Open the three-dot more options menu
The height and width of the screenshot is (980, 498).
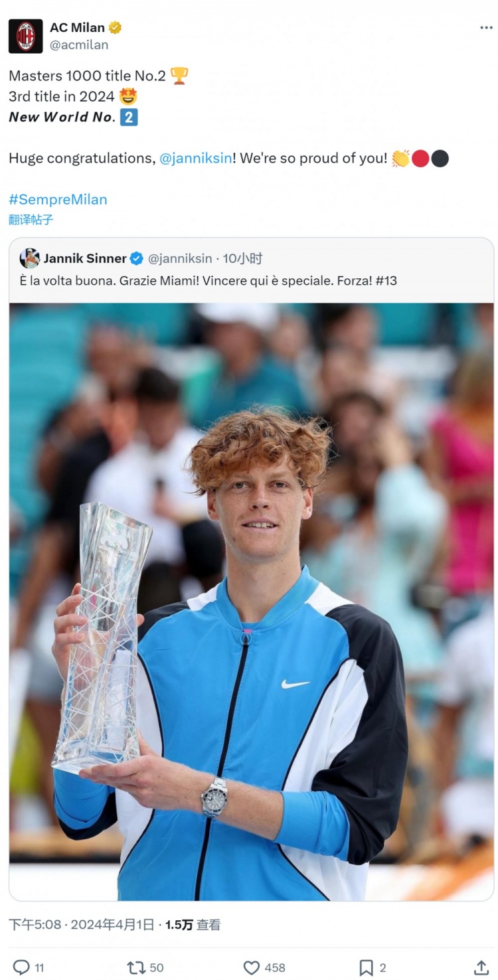486,28
